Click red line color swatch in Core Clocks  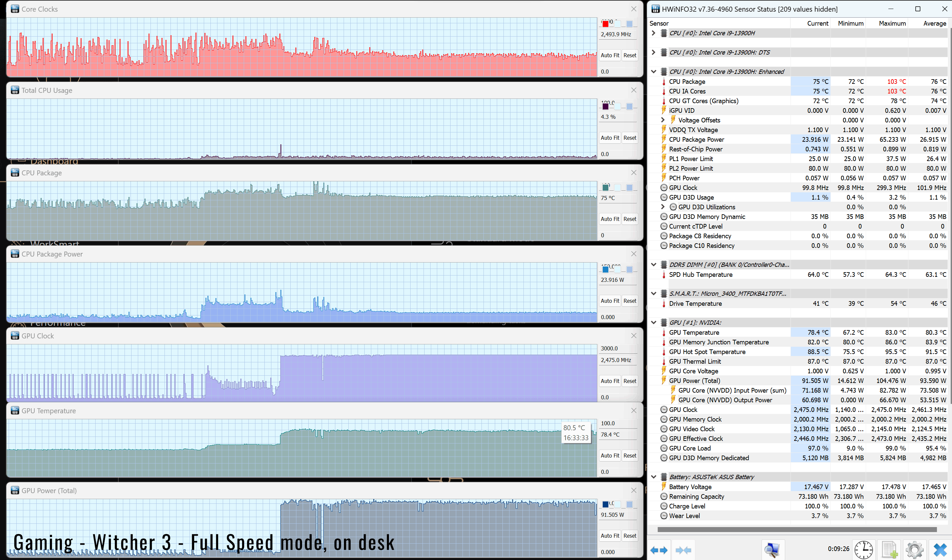(x=606, y=24)
